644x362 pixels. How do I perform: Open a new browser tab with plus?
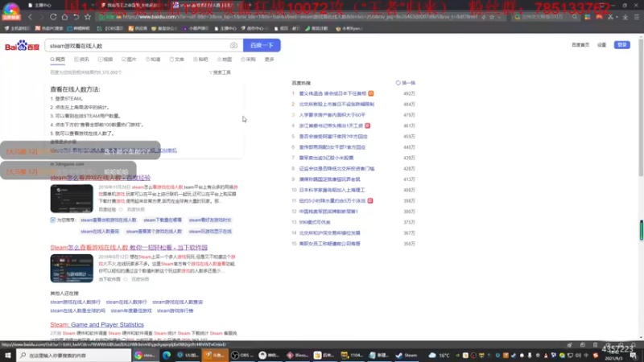click(x=250, y=5)
